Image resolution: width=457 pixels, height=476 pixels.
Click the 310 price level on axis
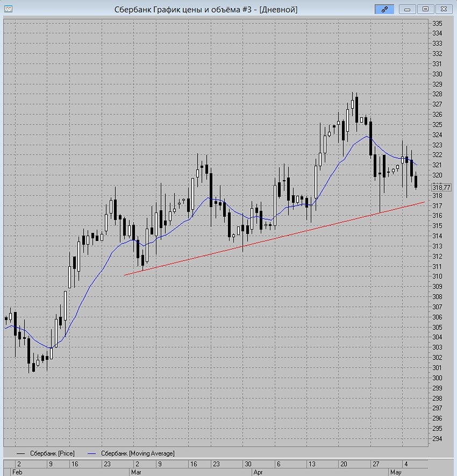pyautogui.click(x=437, y=276)
